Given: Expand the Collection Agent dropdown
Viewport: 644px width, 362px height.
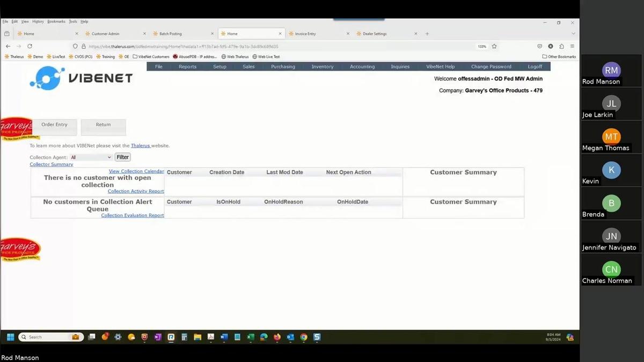Looking at the screenshot, I should click(91, 157).
